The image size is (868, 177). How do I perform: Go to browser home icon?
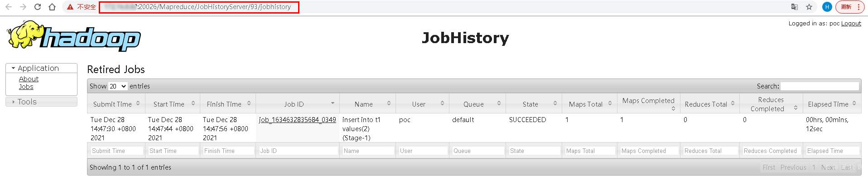[52, 7]
